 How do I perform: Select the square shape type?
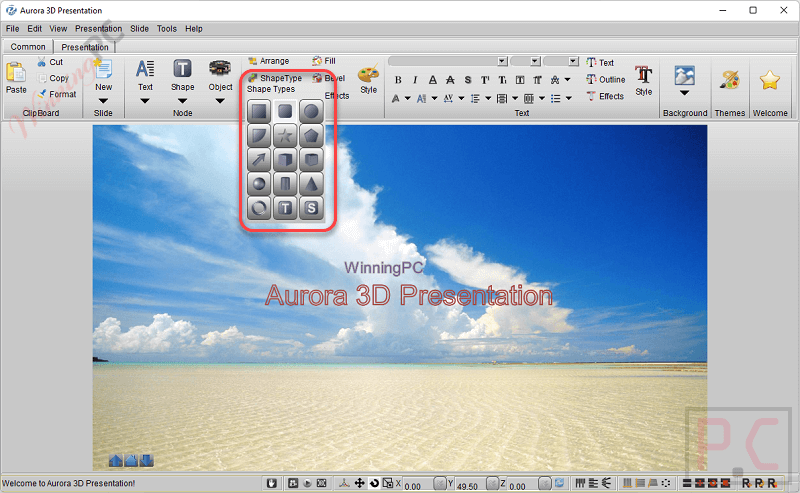(259, 111)
